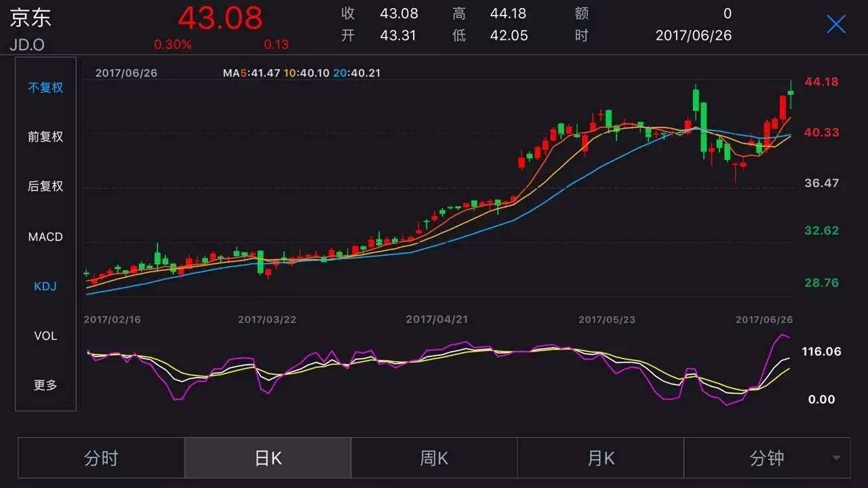The width and height of the screenshot is (868, 488).
Task: Click the 2017/05/23 date axis label
Action: pos(607,319)
